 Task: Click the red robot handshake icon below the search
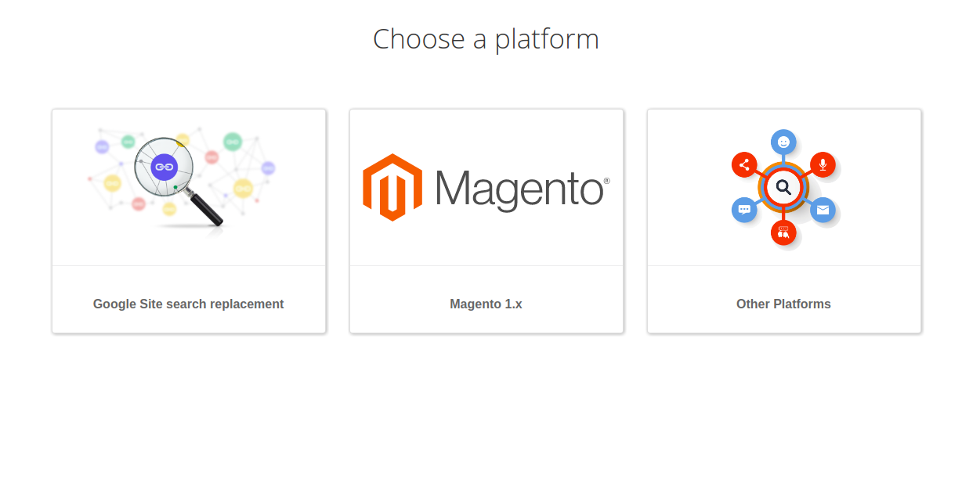click(x=783, y=232)
